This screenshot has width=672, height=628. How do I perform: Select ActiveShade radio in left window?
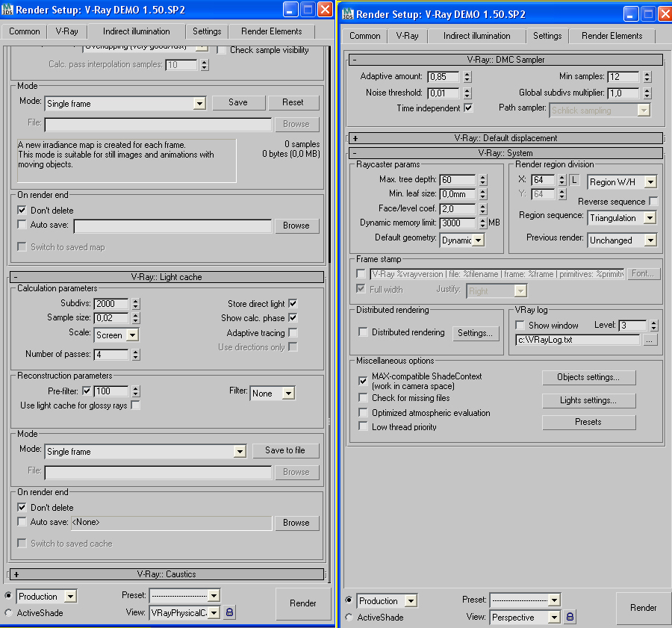point(8,612)
